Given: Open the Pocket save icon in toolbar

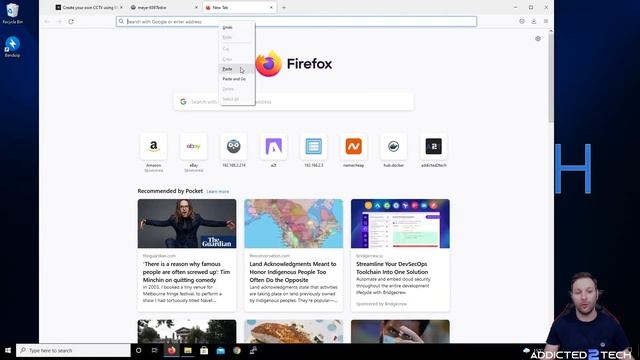Looking at the screenshot, I should [x=522, y=21].
